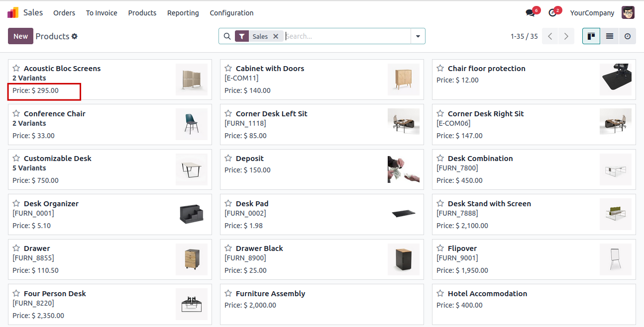
Task: Open the Sales app home icon
Action: (x=13, y=13)
